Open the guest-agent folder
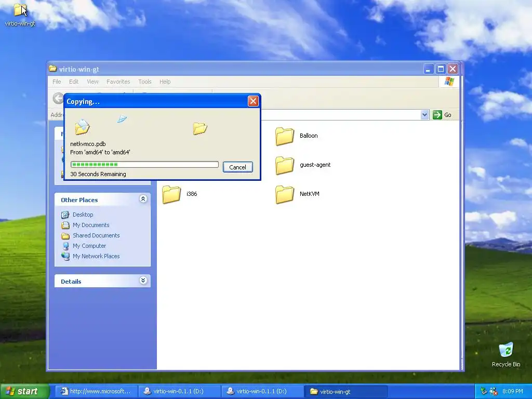Image resolution: width=532 pixels, height=399 pixels. pos(284,165)
